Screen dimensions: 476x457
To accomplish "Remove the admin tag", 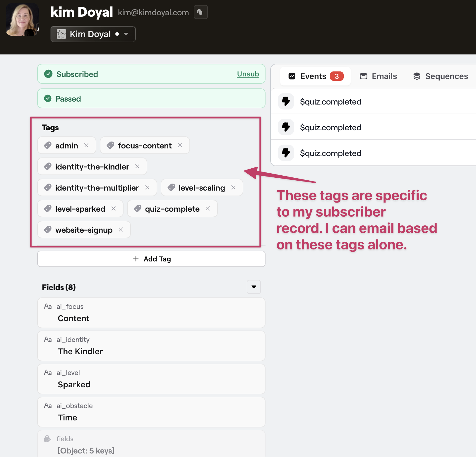I will (86, 145).
